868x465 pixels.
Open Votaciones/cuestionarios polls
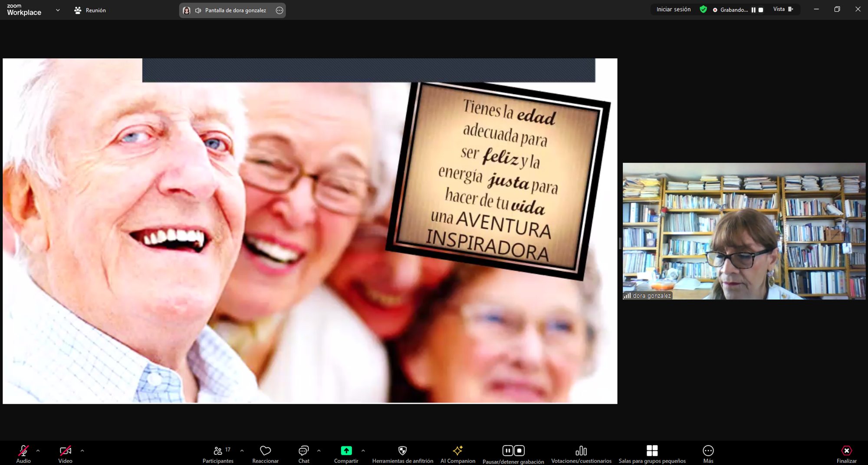point(581,453)
